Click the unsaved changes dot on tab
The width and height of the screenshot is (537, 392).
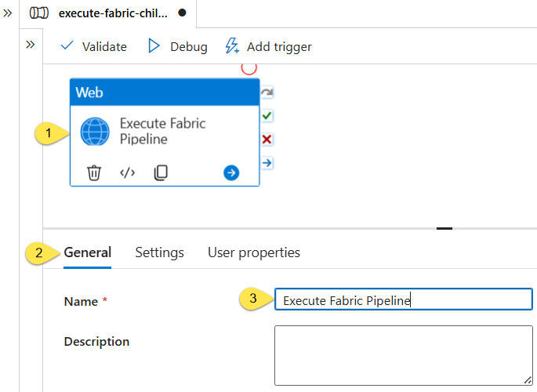coord(182,13)
